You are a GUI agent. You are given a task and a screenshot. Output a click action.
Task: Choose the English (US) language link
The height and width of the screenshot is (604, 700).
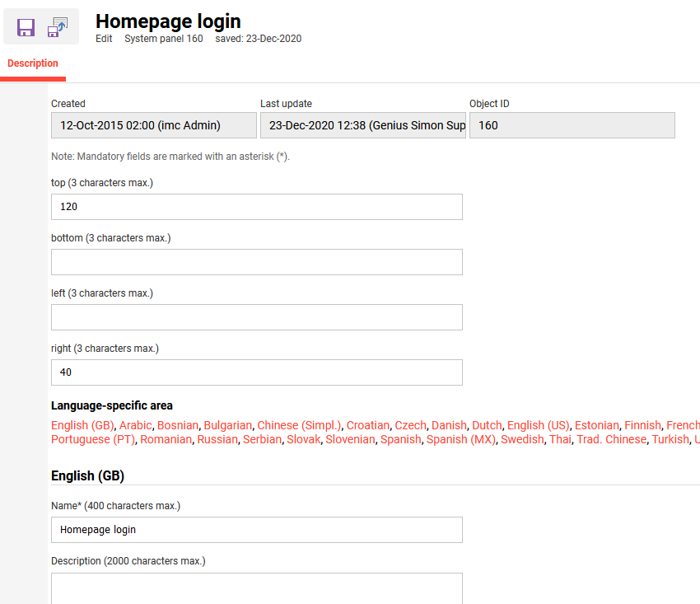(x=538, y=425)
